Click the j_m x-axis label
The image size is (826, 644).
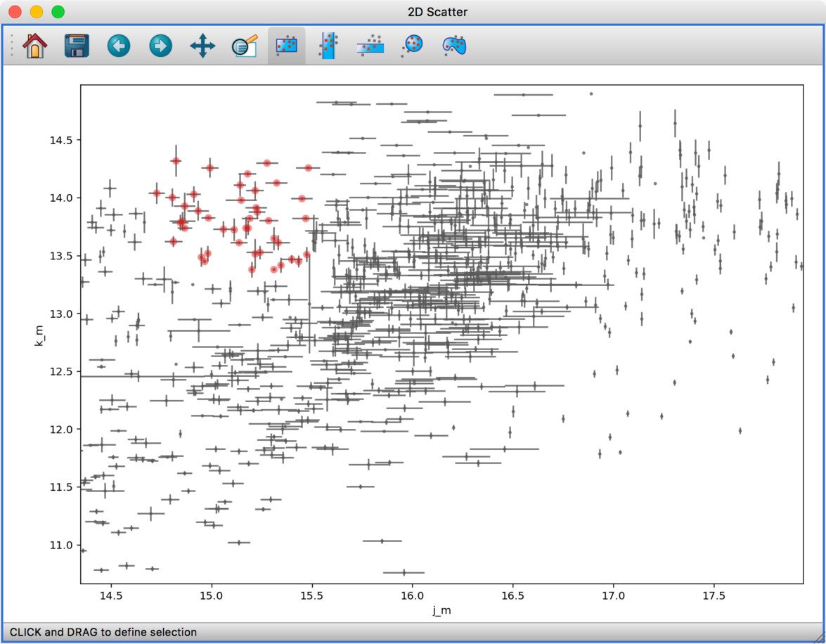(x=441, y=611)
